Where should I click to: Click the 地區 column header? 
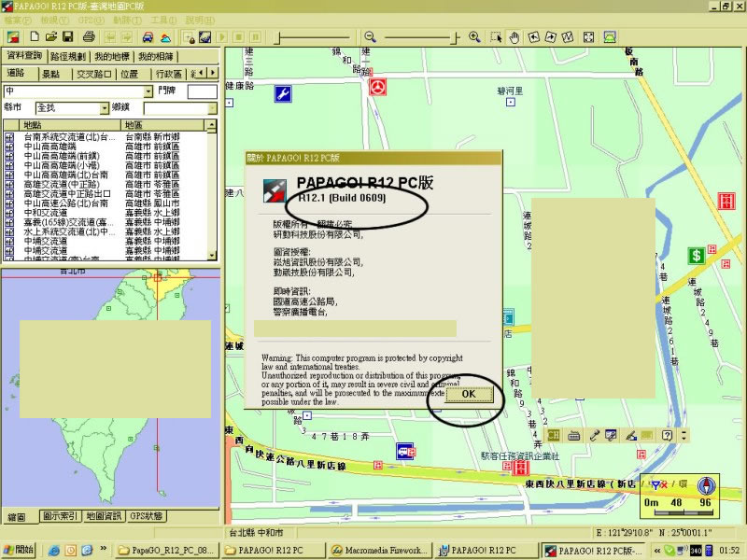click(x=162, y=125)
